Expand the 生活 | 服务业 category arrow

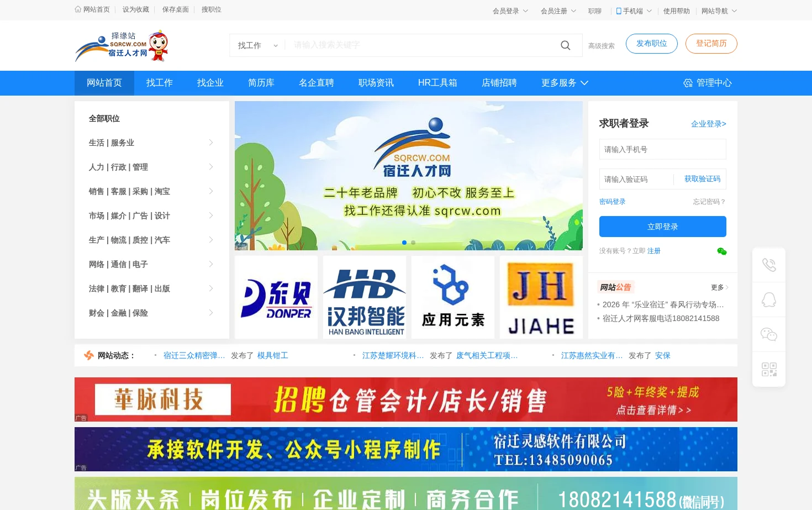tap(211, 143)
